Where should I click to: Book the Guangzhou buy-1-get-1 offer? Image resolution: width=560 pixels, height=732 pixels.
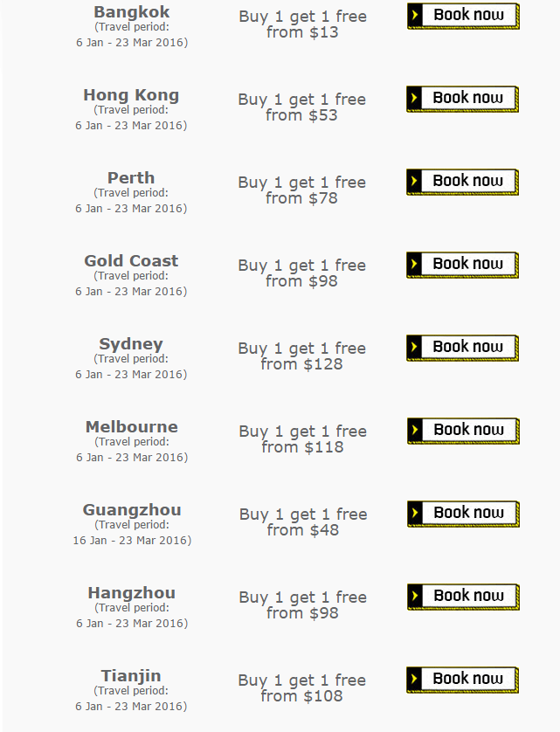(x=463, y=514)
